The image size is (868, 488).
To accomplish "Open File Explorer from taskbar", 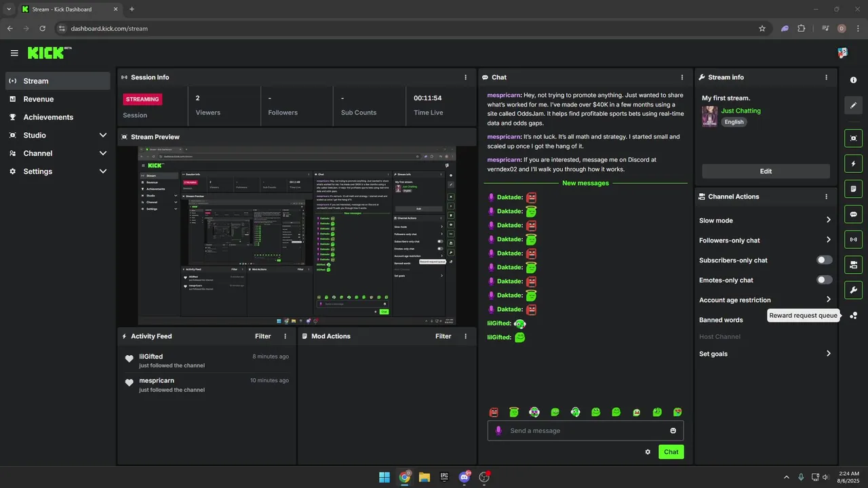I will tap(425, 477).
